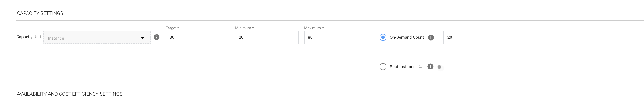Click the Capacity Unit label
The image size is (644, 97).
tap(28, 37)
